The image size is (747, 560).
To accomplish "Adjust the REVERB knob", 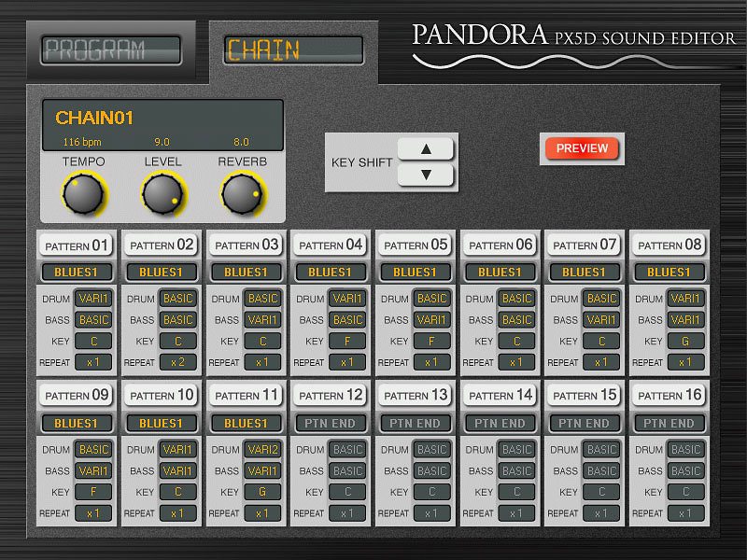I will (x=243, y=194).
